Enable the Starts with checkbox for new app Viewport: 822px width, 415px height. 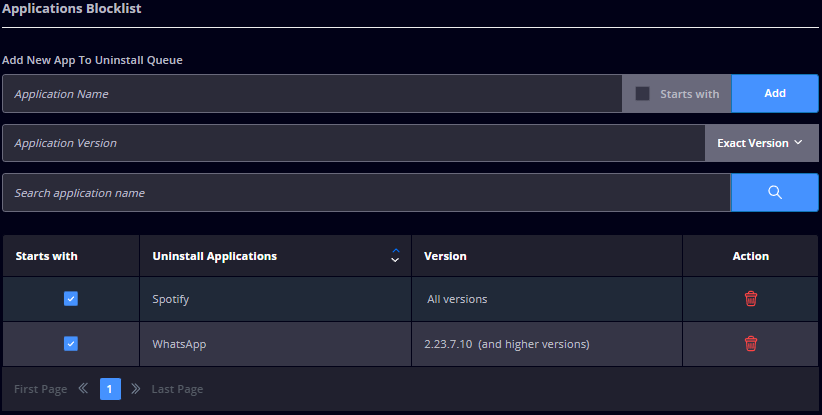642,94
